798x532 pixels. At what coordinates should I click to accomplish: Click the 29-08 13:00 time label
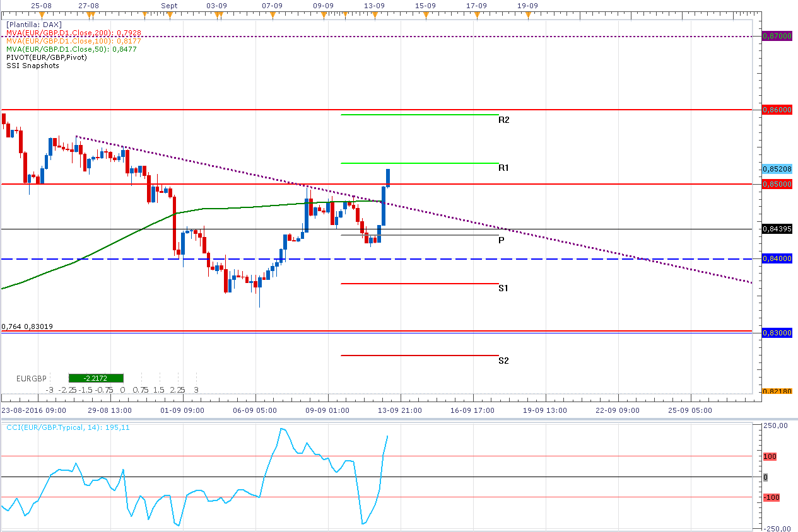[x=109, y=410]
